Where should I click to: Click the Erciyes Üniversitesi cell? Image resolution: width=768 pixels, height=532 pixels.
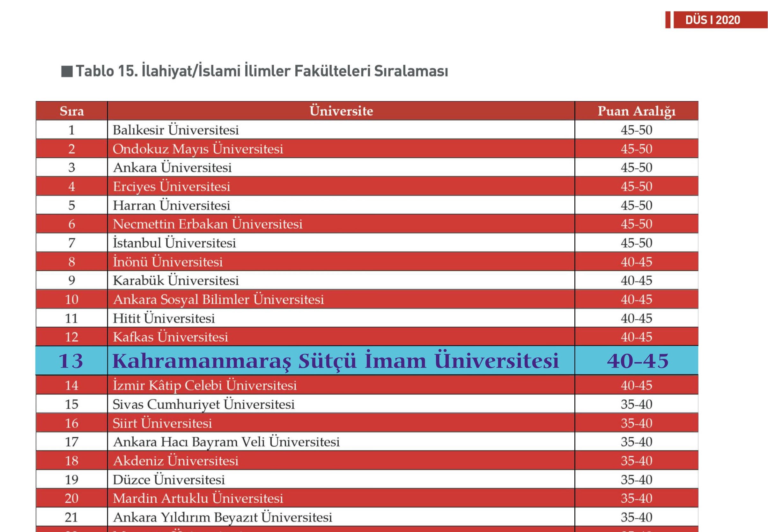[171, 186]
